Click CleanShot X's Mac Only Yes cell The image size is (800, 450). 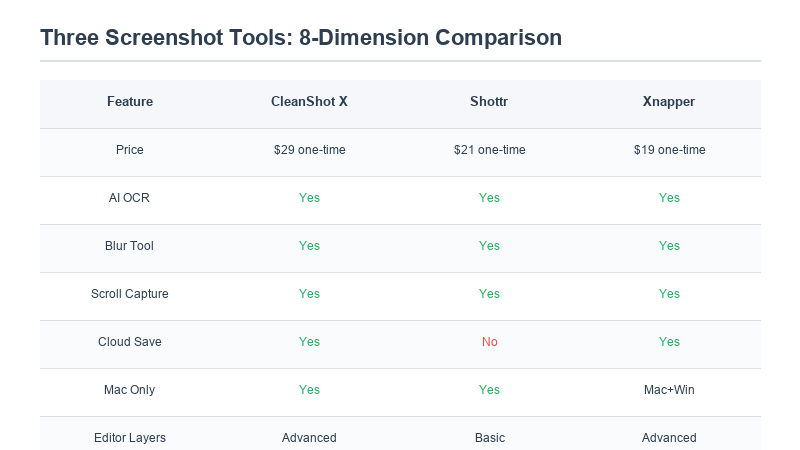coord(309,389)
